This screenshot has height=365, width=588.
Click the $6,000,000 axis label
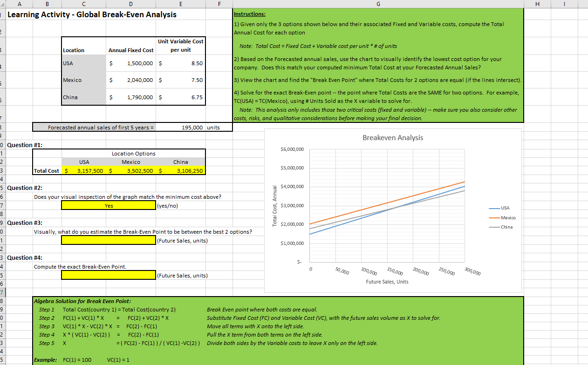point(292,149)
